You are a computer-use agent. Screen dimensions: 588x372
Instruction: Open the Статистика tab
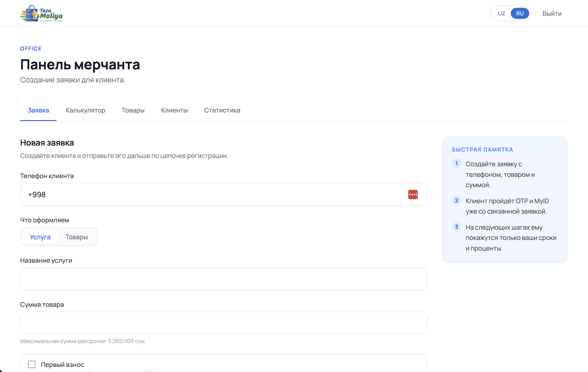point(222,110)
